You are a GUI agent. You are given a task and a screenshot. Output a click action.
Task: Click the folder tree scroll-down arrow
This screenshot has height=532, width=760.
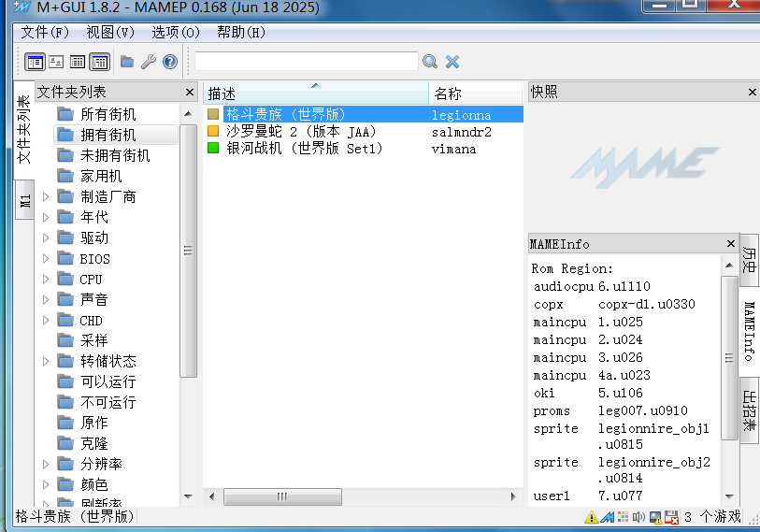pyautogui.click(x=188, y=496)
